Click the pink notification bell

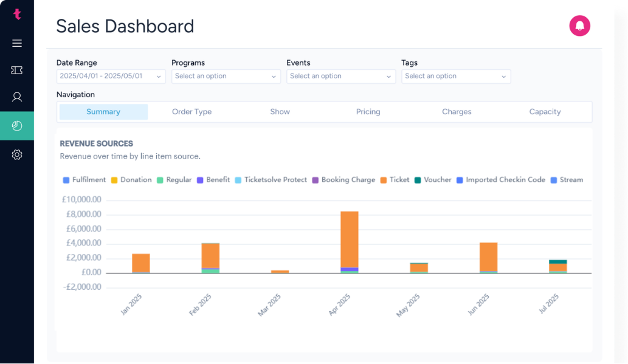(579, 26)
